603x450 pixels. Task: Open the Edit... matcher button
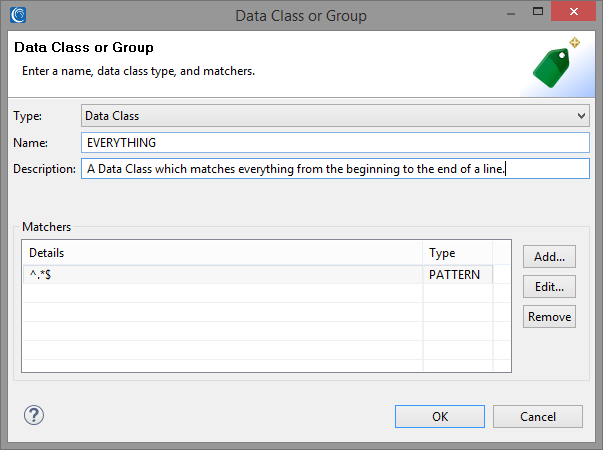coord(549,287)
